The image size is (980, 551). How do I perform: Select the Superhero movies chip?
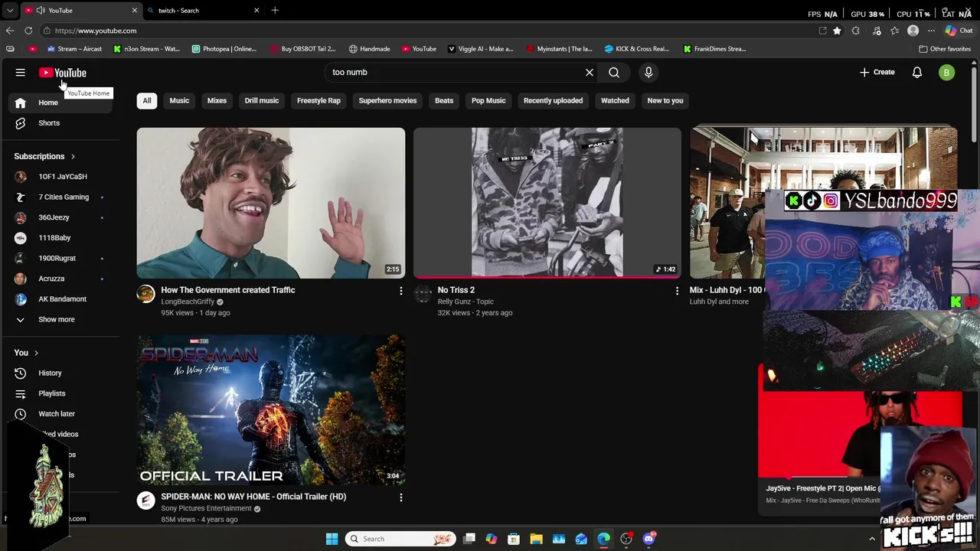(x=387, y=101)
